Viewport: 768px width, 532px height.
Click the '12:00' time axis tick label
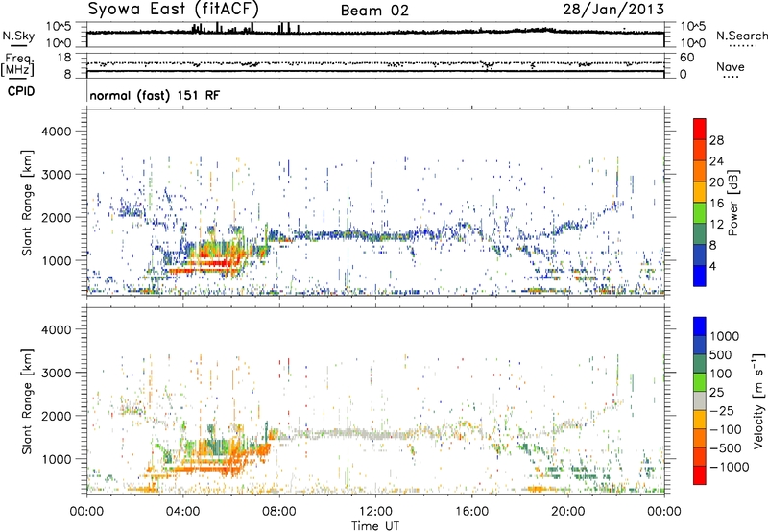(x=375, y=512)
